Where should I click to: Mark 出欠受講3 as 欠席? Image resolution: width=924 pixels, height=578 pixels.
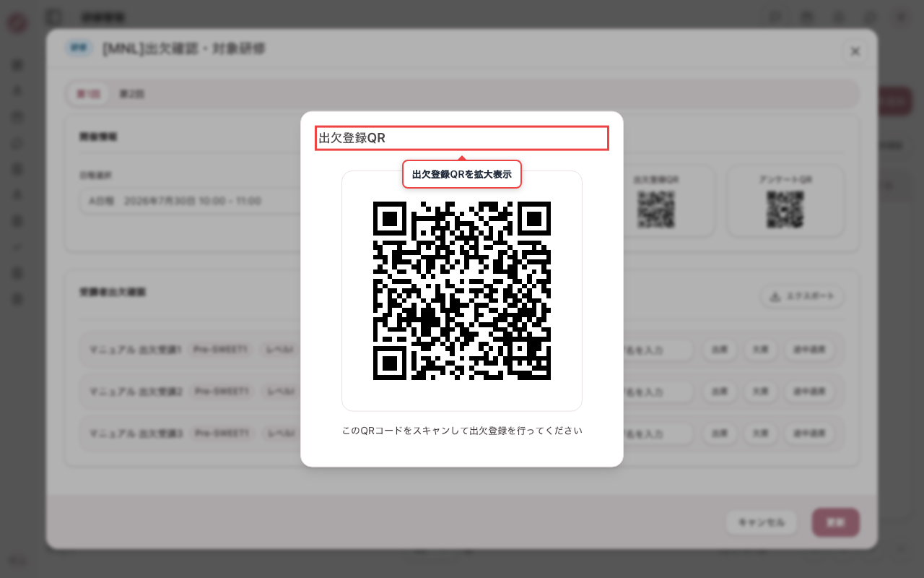[x=759, y=434]
